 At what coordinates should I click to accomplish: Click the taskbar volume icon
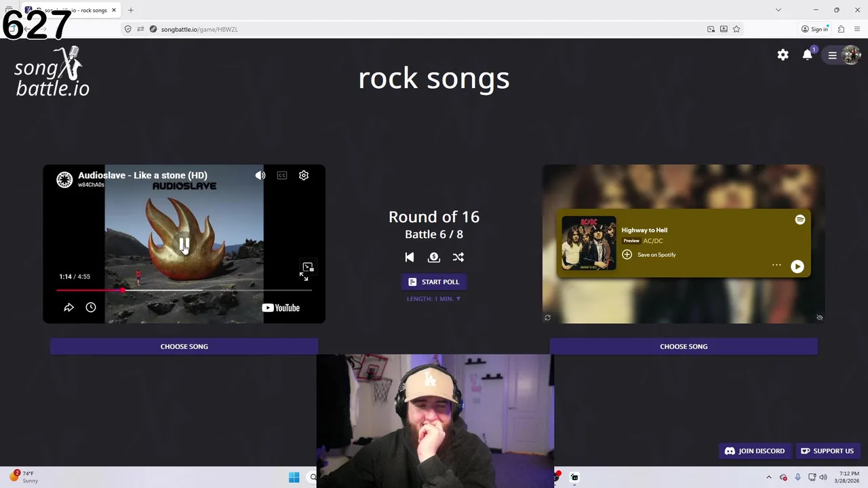coord(823,478)
